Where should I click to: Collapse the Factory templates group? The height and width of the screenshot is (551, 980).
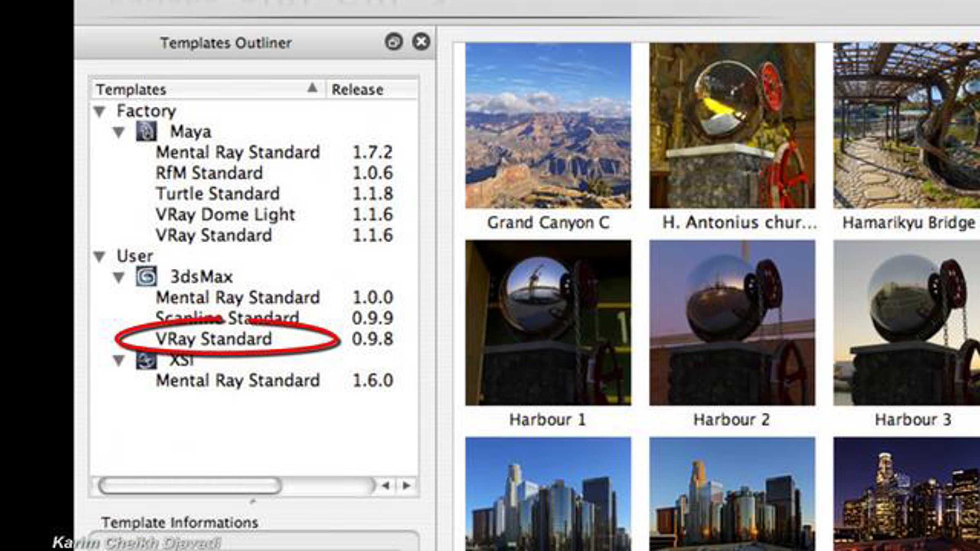[100, 111]
